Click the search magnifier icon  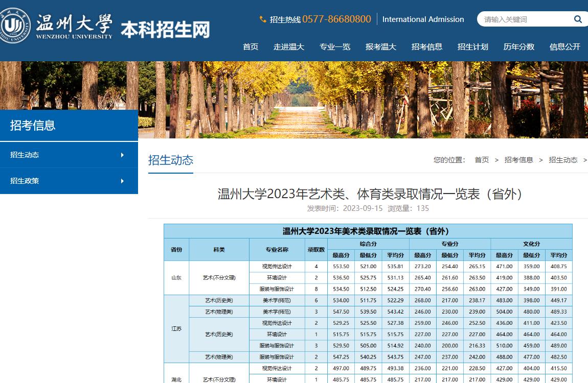(578, 19)
